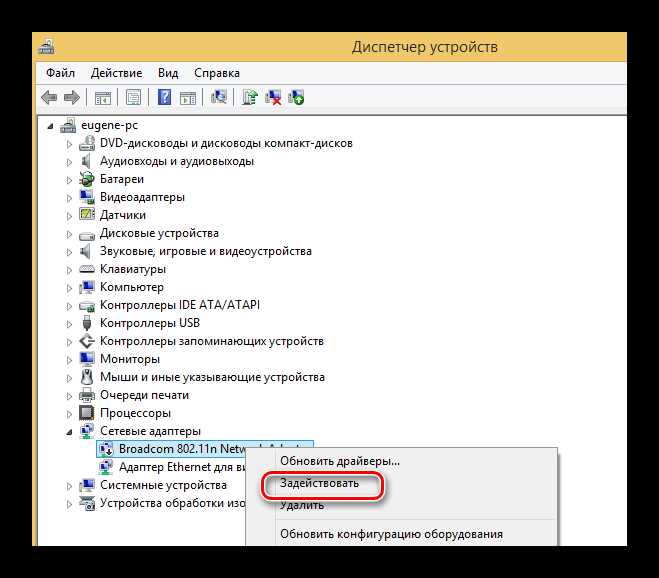Select the Очереди печати label
Viewport: 659px width, 578px height.
pos(144,396)
